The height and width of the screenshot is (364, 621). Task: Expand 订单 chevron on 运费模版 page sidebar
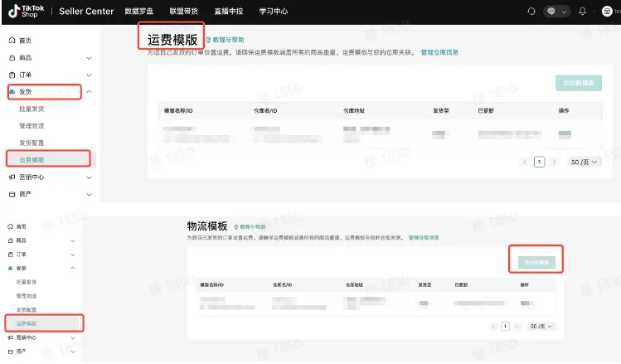click(89, 75)
